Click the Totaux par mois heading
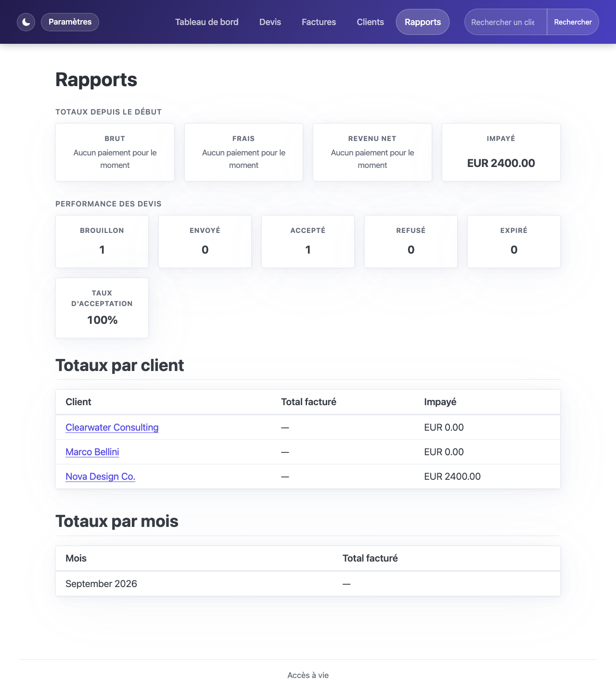Image resolution: width=616 pixels, height=691 pixels. point(117,521)
